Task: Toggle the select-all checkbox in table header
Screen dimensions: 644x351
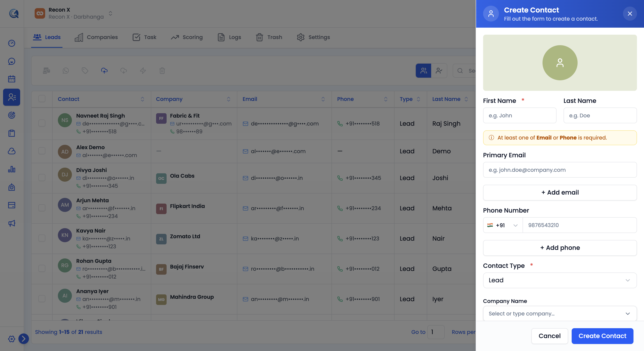Action: pyautogui.click(x=42, y=98)
